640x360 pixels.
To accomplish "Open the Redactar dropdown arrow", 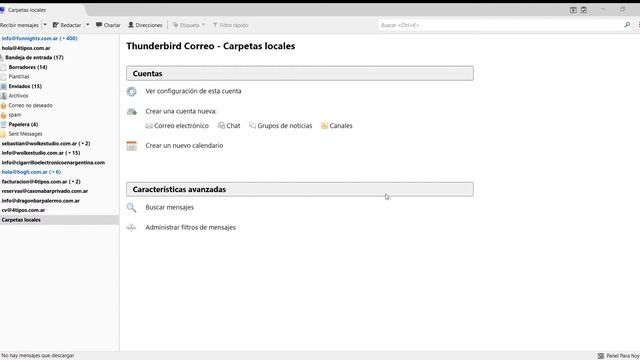I will click(x=88, y=25).
